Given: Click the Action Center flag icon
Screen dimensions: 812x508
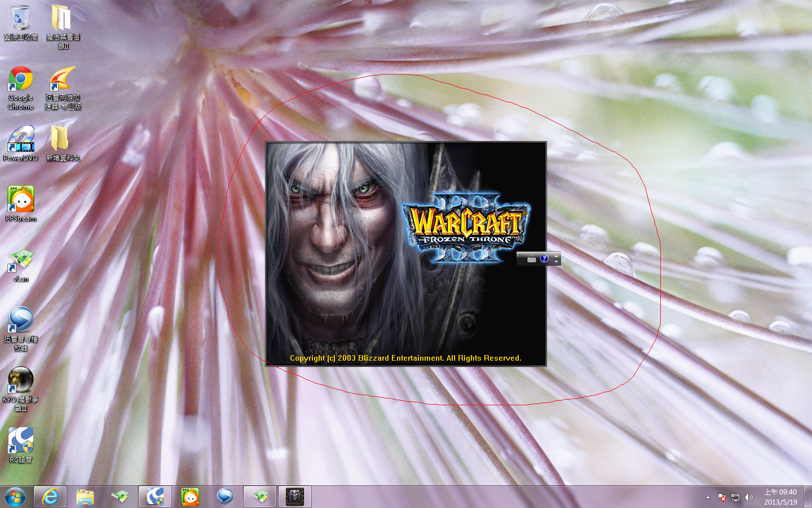Looking at the screenshot, I should tap(721, 497).
